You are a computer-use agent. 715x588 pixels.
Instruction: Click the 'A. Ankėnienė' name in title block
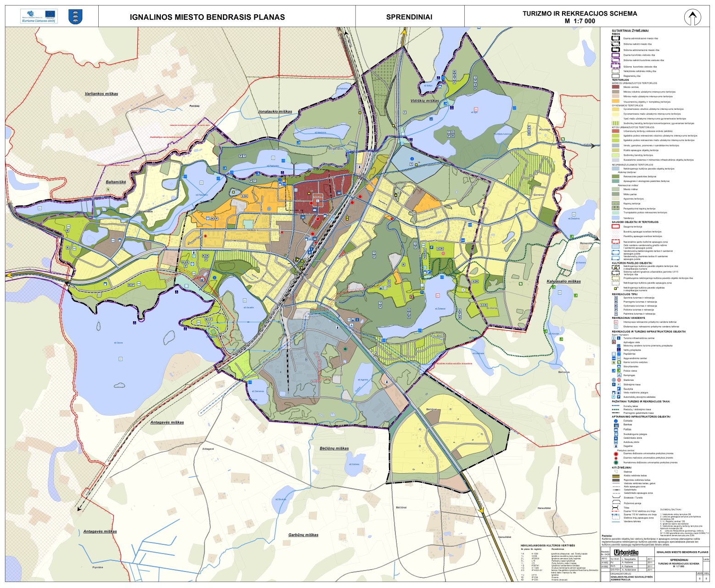click(630, 570)
